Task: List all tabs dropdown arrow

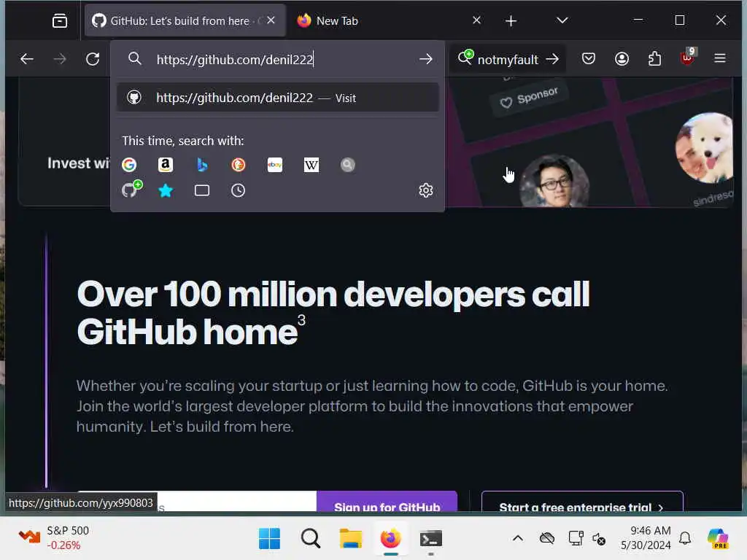Action: [562, 20]
